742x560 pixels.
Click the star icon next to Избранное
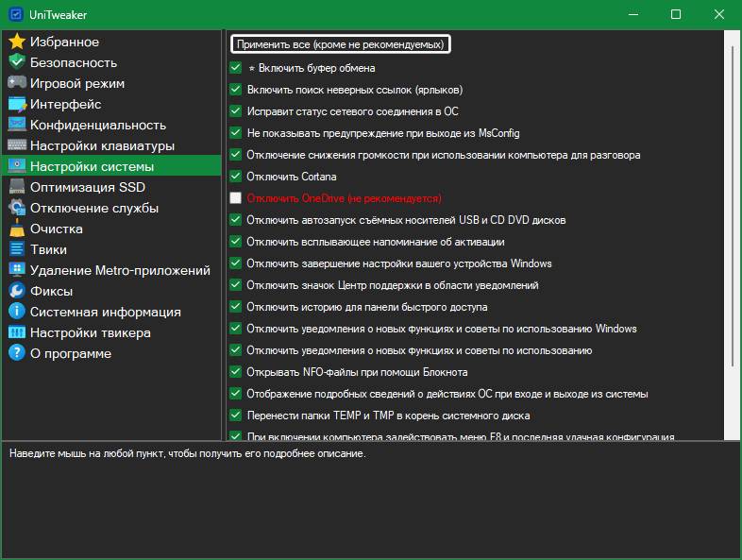16,42
